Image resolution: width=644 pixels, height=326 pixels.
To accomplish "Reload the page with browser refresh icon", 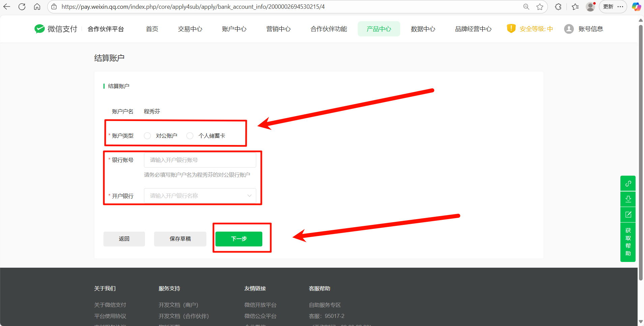I will pyautogui.click(x=22, y=7).
